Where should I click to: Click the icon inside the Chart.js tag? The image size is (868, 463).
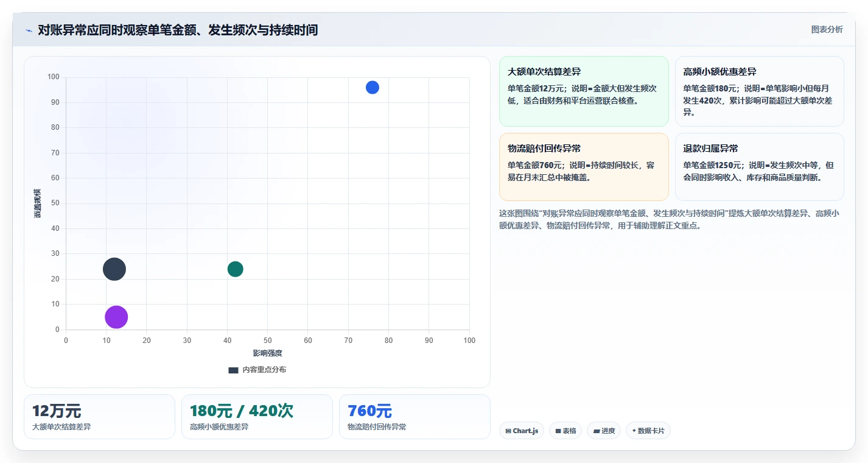point(508,431)
